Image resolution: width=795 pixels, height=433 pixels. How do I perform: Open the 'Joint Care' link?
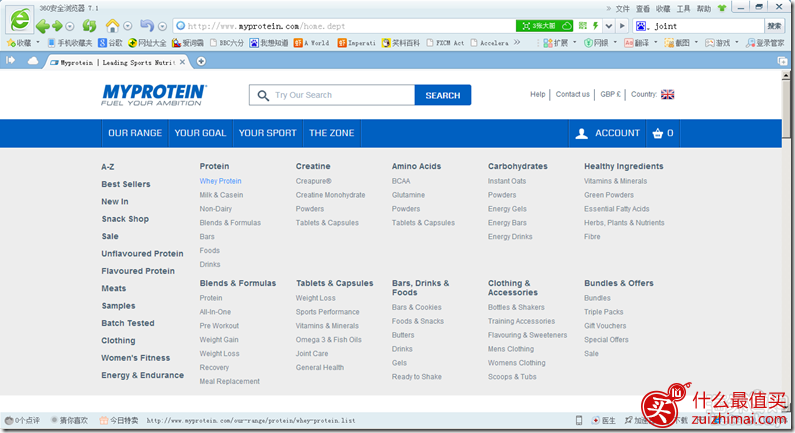(312, 353)
